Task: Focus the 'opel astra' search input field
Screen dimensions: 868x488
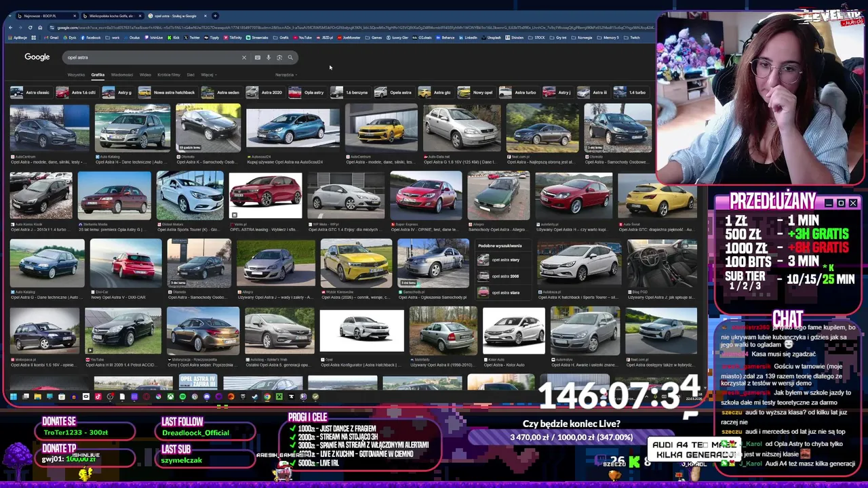Action: pyautogui.click(x=153, y=58)
